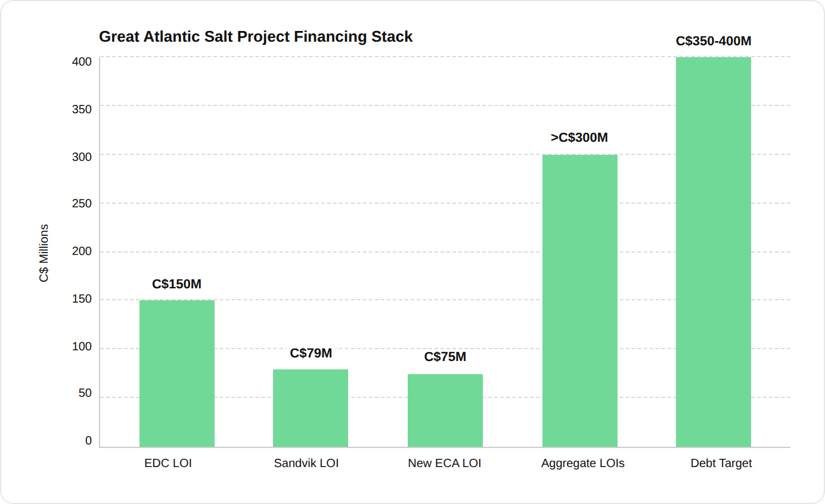
Task: Select the C$350-400M data label
Action: (x=714, y=41)
